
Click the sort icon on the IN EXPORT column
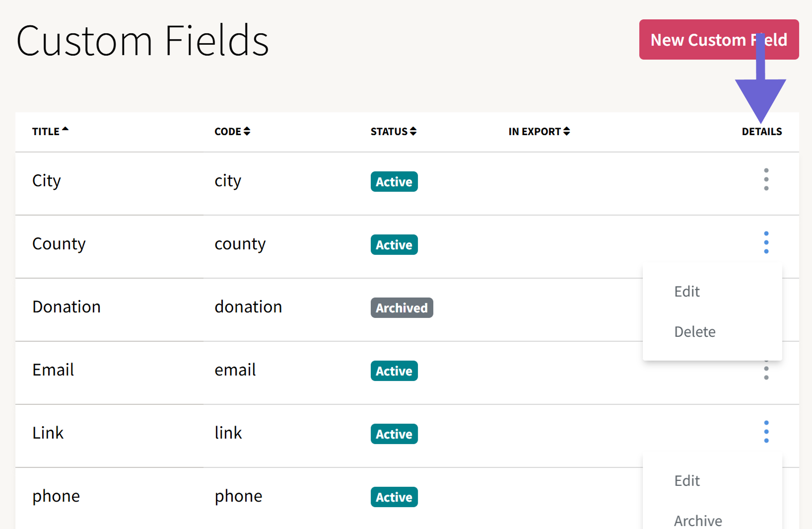click(x=566, y=131)
